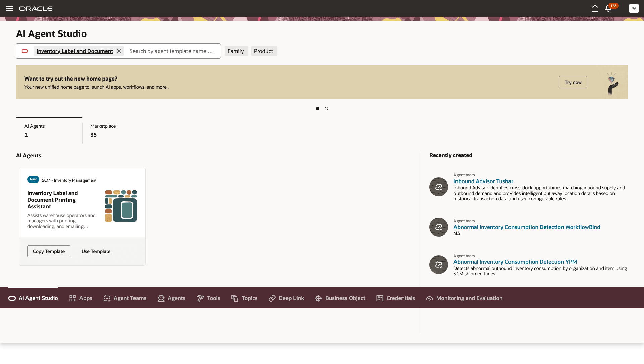Viewport: 644px width, 364px height.
Task: Click the Try now button
Action: [573, 82]
